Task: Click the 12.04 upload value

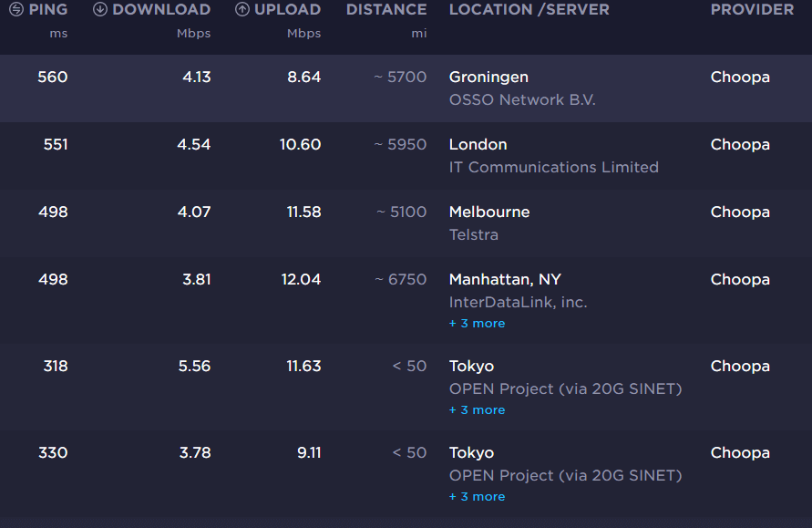Action: (x=301, y=280)
